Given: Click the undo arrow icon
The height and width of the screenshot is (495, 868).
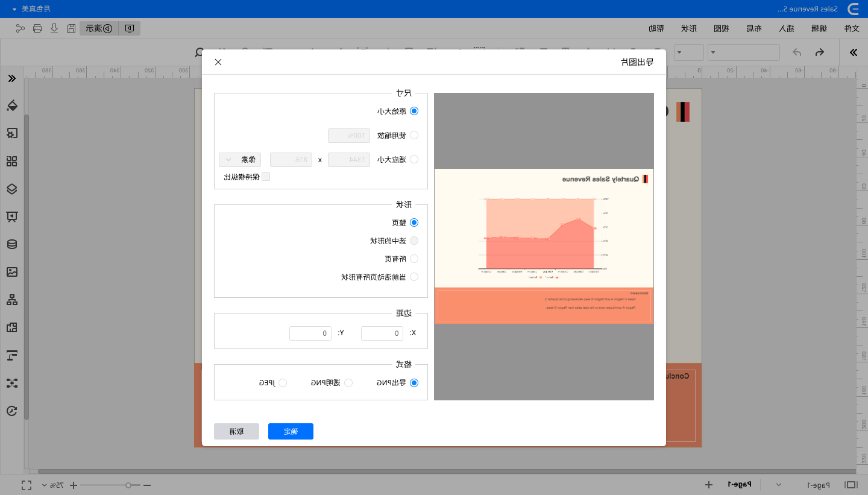Looking at the screenshot, I should [819, 52].
